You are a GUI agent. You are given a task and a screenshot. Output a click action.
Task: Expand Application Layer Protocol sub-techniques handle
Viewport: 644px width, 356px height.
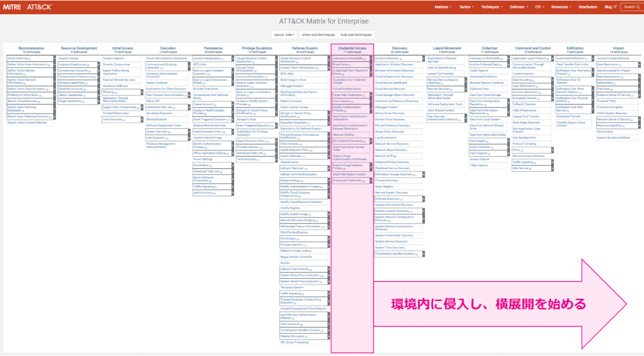(552, 59)
